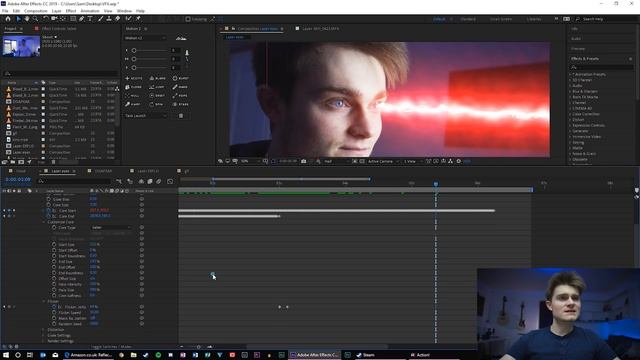Open the Active Camera dropdown

pos(383,161)
